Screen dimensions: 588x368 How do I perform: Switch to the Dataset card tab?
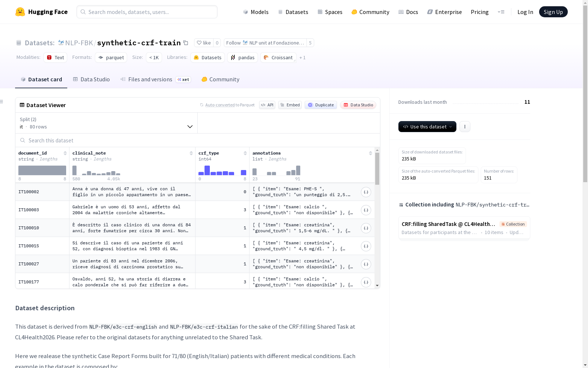pos(41,79)
